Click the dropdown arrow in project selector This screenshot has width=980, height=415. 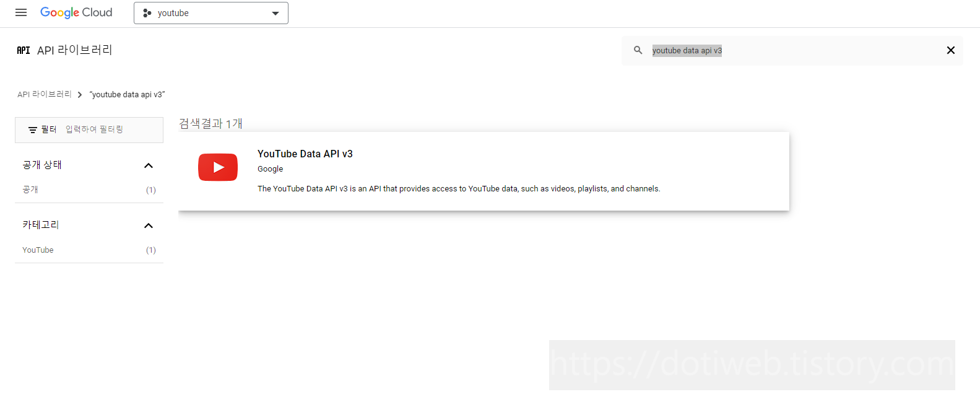275,14
